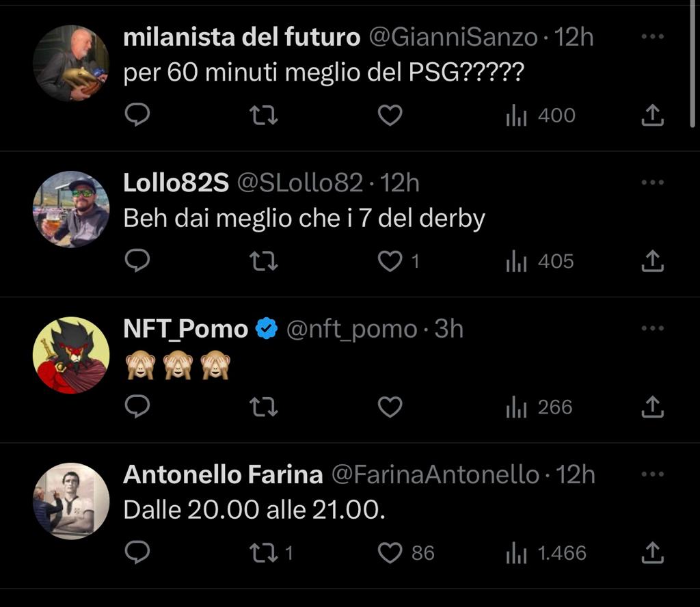The width and height of the screenshot is (700, 607).
Task: Share the tweet from milanista del futuro
Action: pyautogui.click(x=652, y=116)
